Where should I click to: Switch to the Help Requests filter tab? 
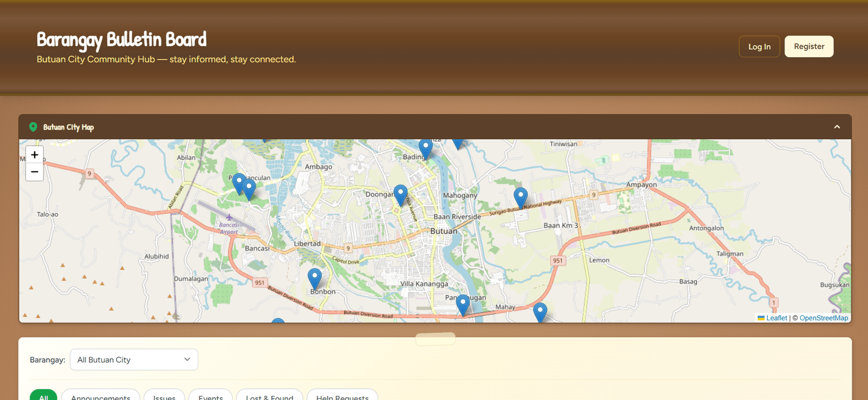coord(342,395)
